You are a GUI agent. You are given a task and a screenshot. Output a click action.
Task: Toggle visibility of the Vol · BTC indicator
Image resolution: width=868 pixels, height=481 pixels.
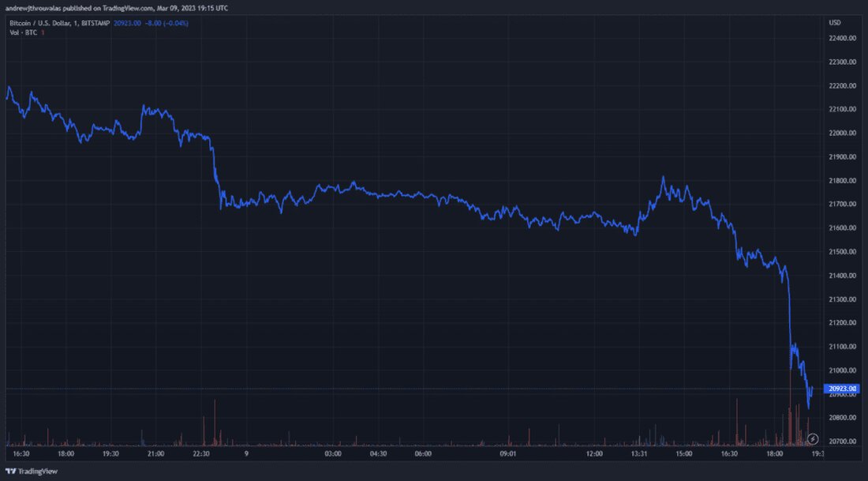[x=22, y=33]
